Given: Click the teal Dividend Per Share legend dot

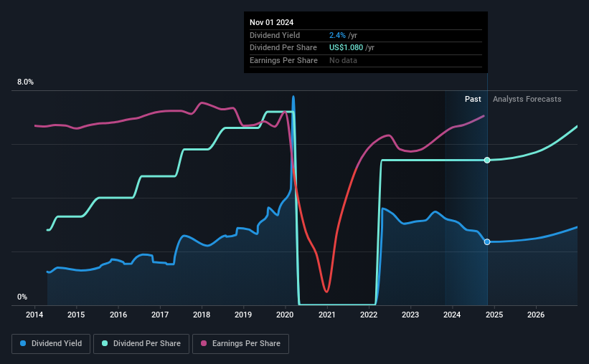Looking at the screenshot, I should 105,343.
